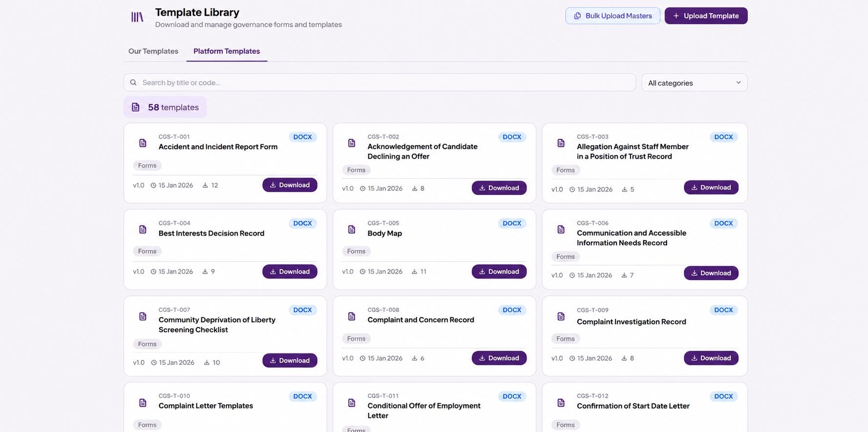Click document icon on Complaint and Concern Record card
Image resolution: width=868 pixels, height=432 pixels.
click(x=352, y=316)
